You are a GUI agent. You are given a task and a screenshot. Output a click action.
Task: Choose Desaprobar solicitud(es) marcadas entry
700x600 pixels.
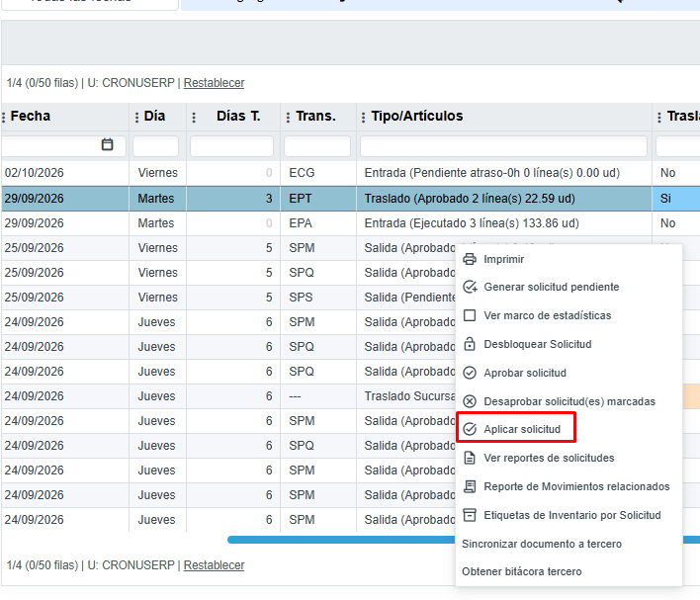click(x=569, y=401)
